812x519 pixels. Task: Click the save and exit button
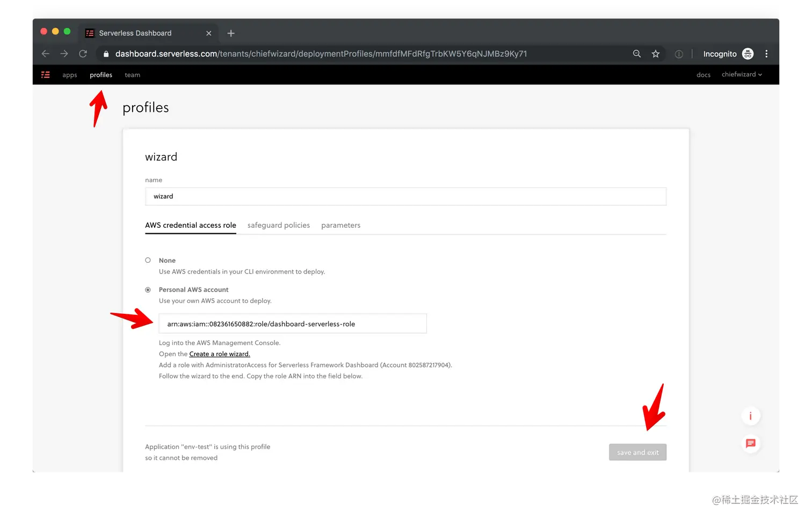coord(637,452)
